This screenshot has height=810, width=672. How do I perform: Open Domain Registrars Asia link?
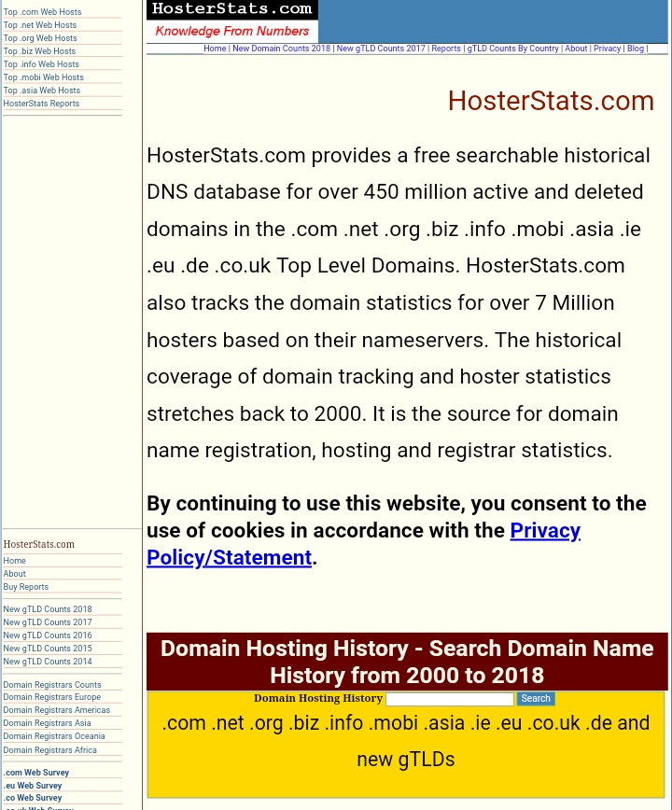pos(47,722)
